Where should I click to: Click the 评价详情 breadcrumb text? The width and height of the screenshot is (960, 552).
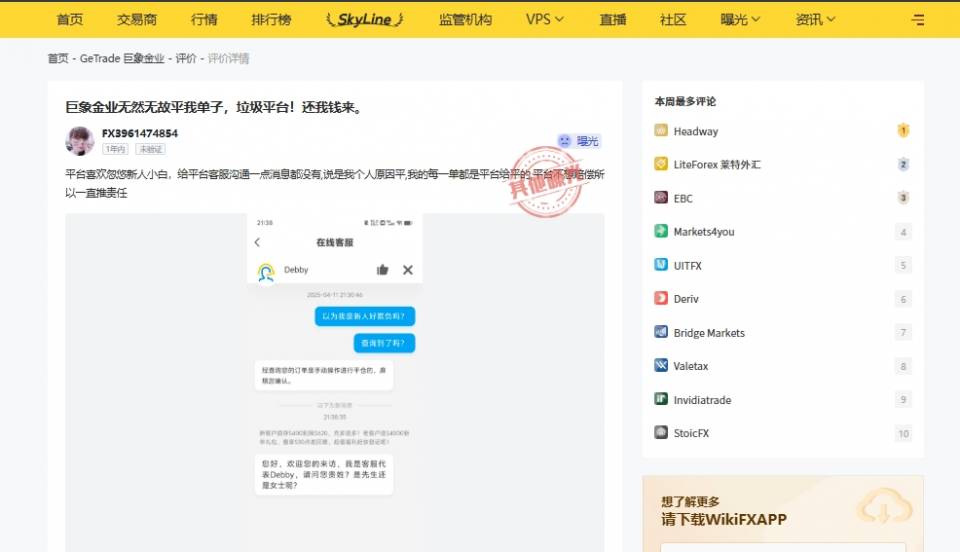tap(228, 58)
